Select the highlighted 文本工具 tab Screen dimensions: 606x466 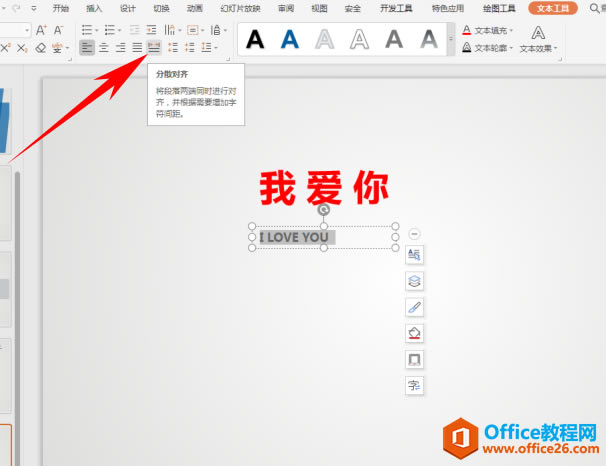click(x=553, y=8)
